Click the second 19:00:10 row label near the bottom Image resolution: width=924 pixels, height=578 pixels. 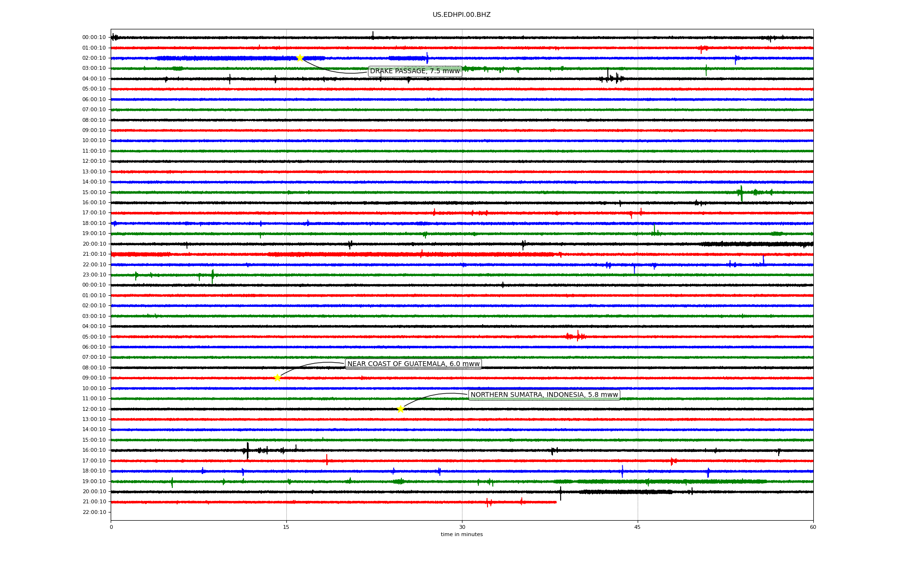[x=94, y=482]
